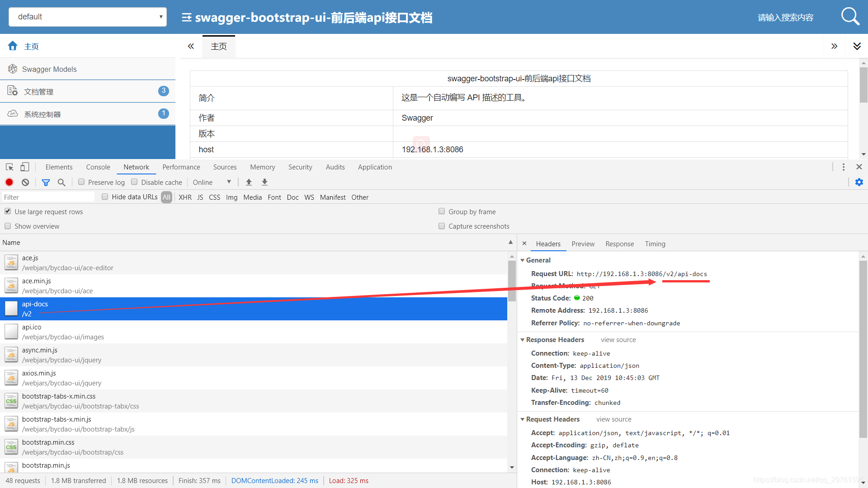868x488 pixels.
Task: Select the All filter button
Action: pos(166,197)
